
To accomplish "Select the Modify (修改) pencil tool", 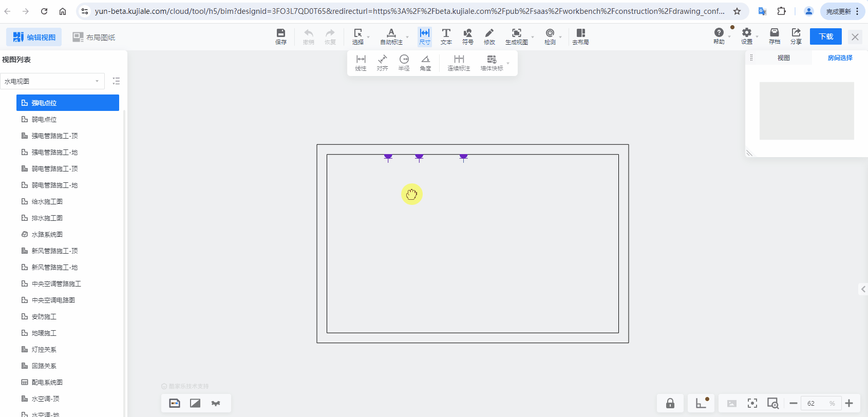I will tap(489, 36).
